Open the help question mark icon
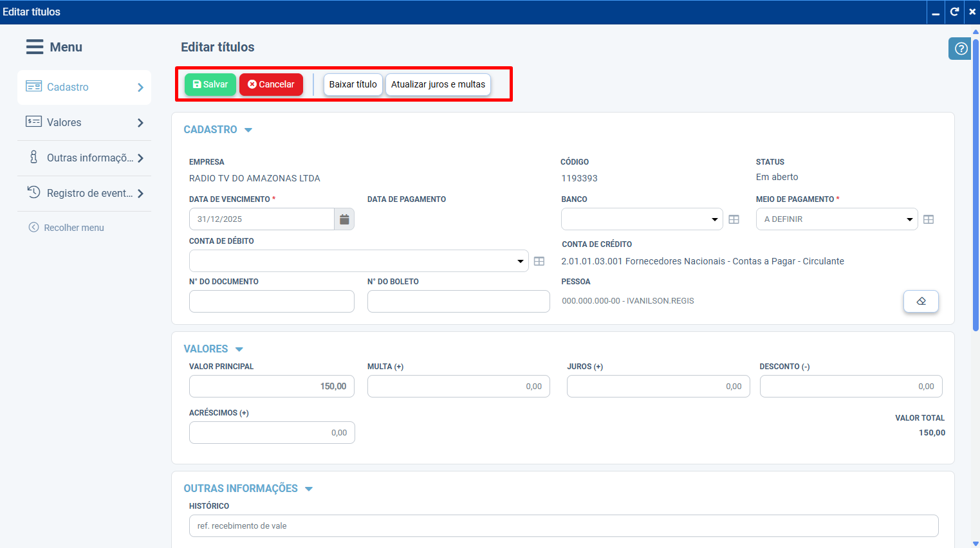 [x=961, y=48]
